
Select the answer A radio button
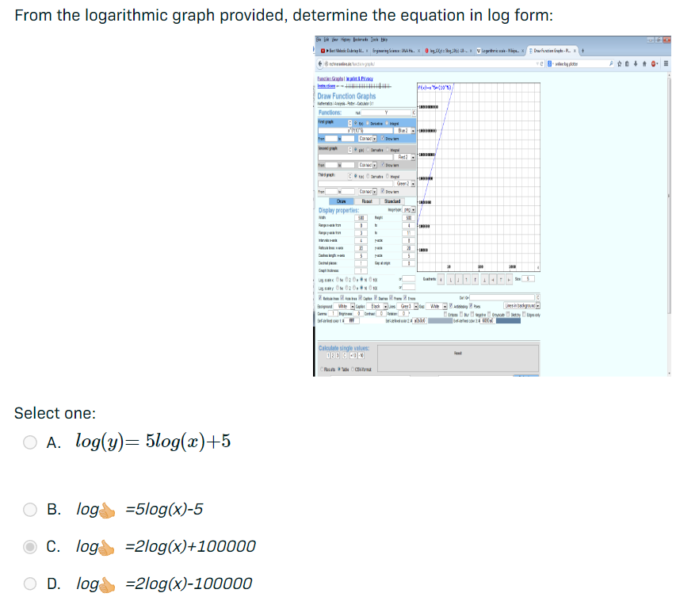click(29, 442)
